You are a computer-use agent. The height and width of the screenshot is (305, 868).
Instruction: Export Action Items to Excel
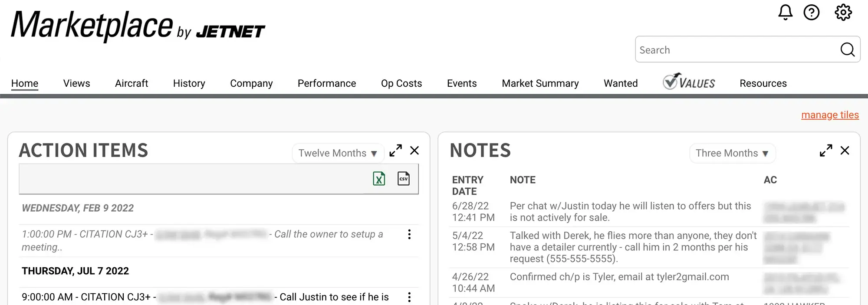[x=379, y=178]
